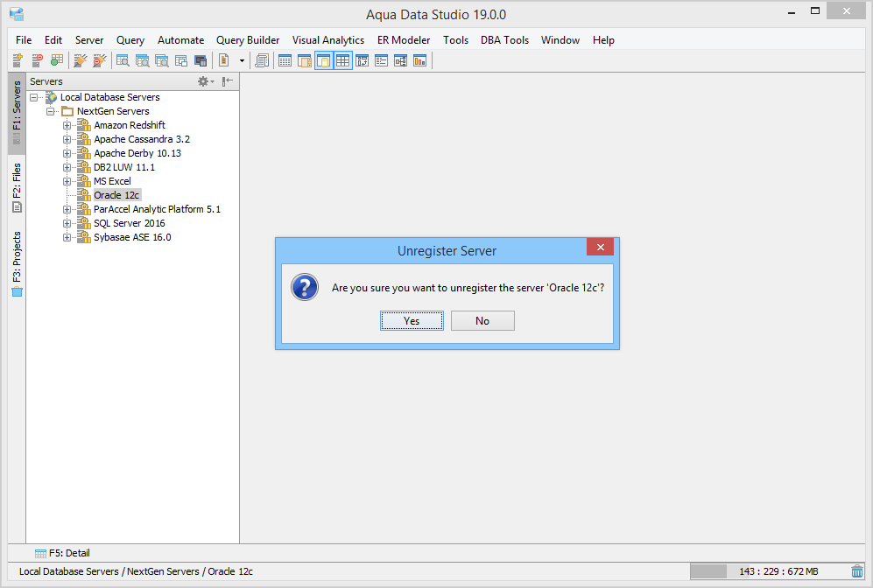Click the list form window toolbar icon
Viewport: 873px width, 588px height.
click(382, 60)
